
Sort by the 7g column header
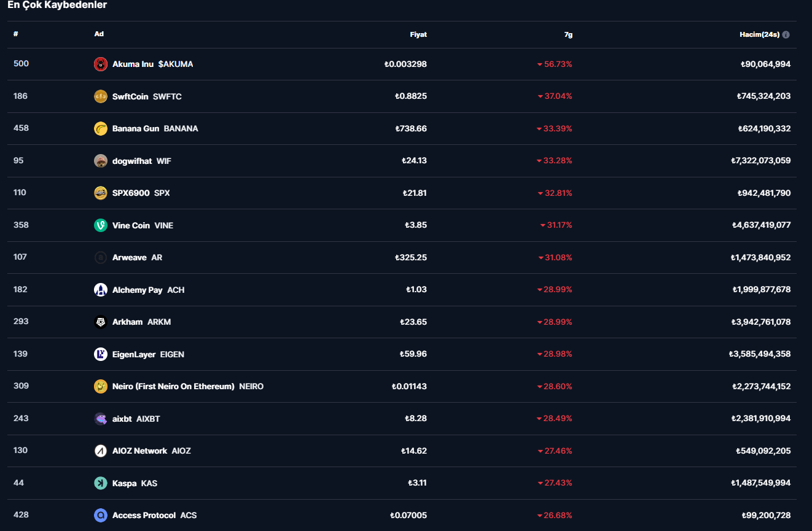tap(568, 34)
